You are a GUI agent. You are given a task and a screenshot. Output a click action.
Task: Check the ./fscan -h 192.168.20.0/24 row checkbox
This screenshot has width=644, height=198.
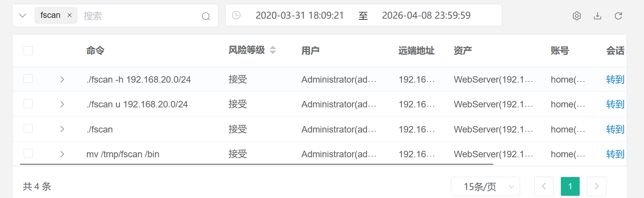[28, 79]
